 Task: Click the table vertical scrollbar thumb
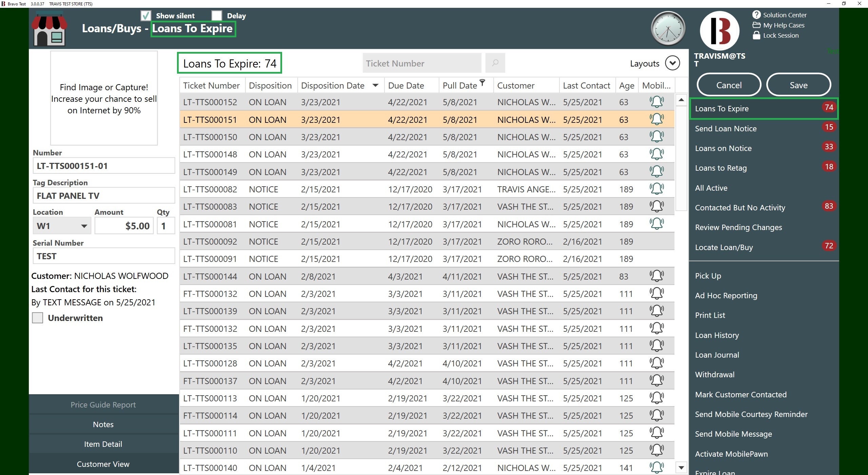681,158
